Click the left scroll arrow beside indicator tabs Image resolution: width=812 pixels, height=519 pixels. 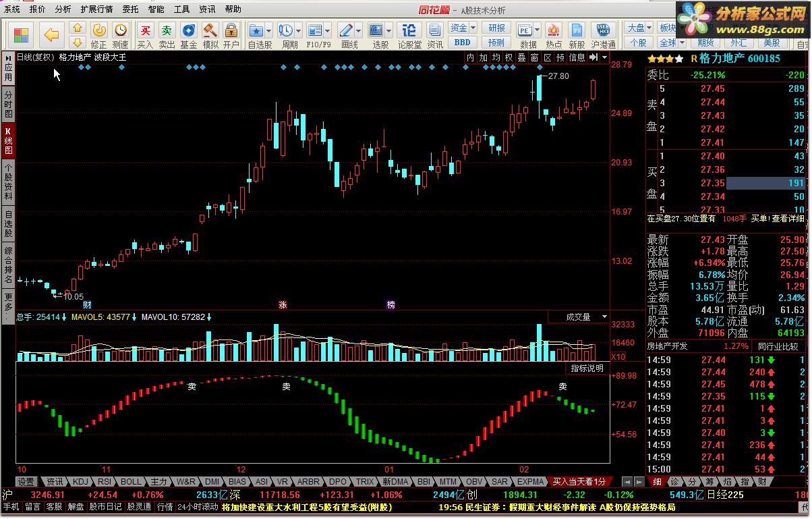(x=627, y=482)
